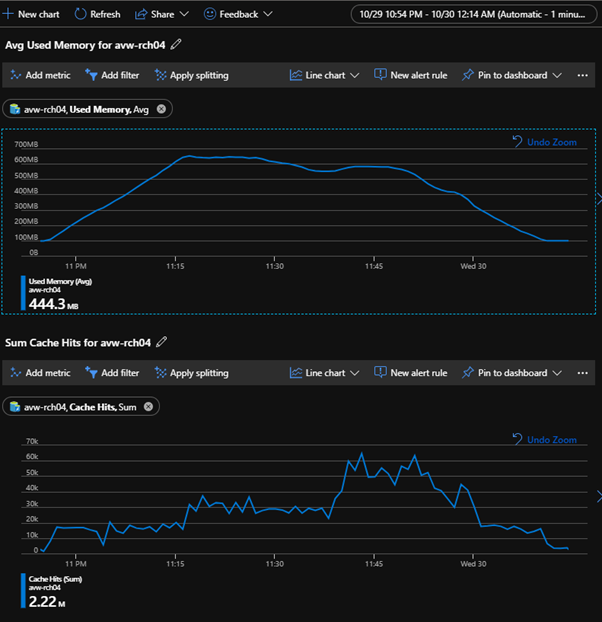Click Add metric in the top chart toolbar

pyautogui.click(x=40, y=75)
